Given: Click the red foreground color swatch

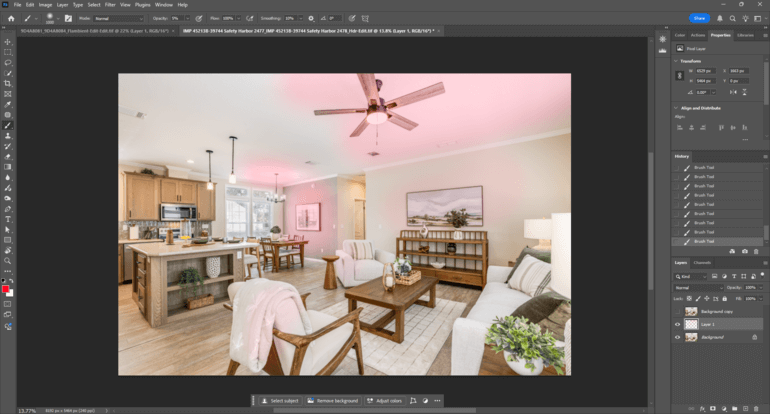Looking at the screenshot, I should tap(6, 289).
